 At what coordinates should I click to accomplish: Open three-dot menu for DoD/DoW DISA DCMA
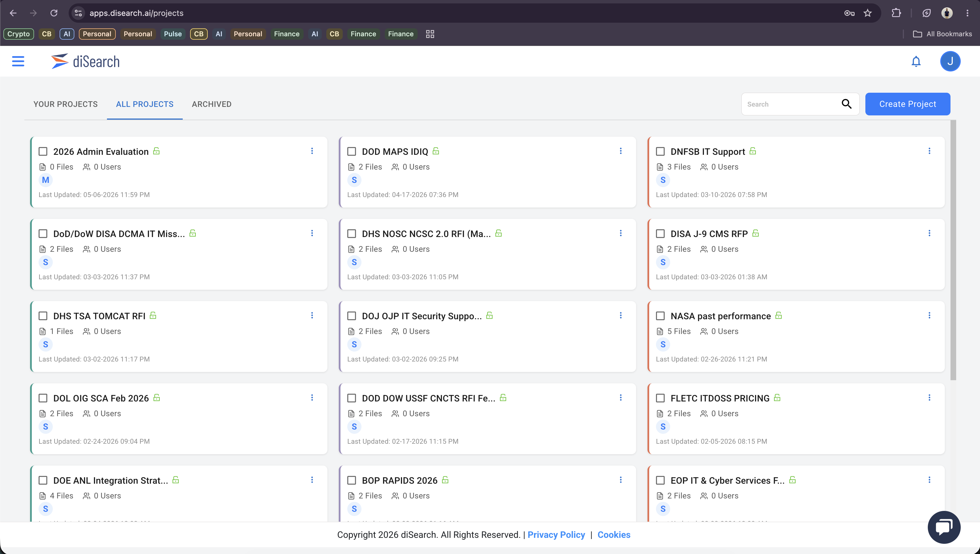click(312, 233)
